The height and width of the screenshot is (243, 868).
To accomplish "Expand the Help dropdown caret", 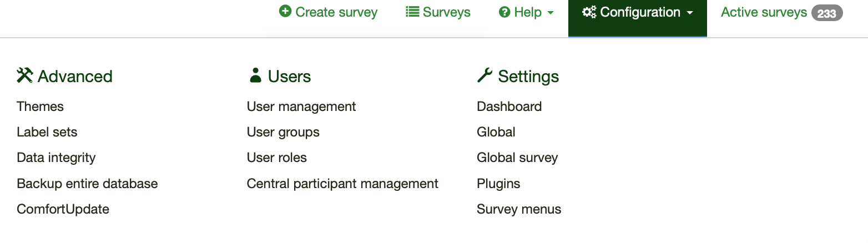I will pyautogui.click(x=551, y=13).
